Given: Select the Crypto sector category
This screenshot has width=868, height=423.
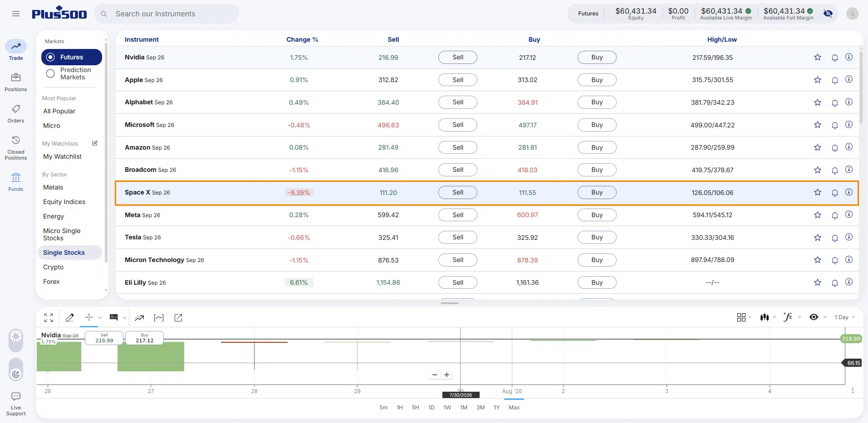Looking at the screenshot, I should pos(54,267).
